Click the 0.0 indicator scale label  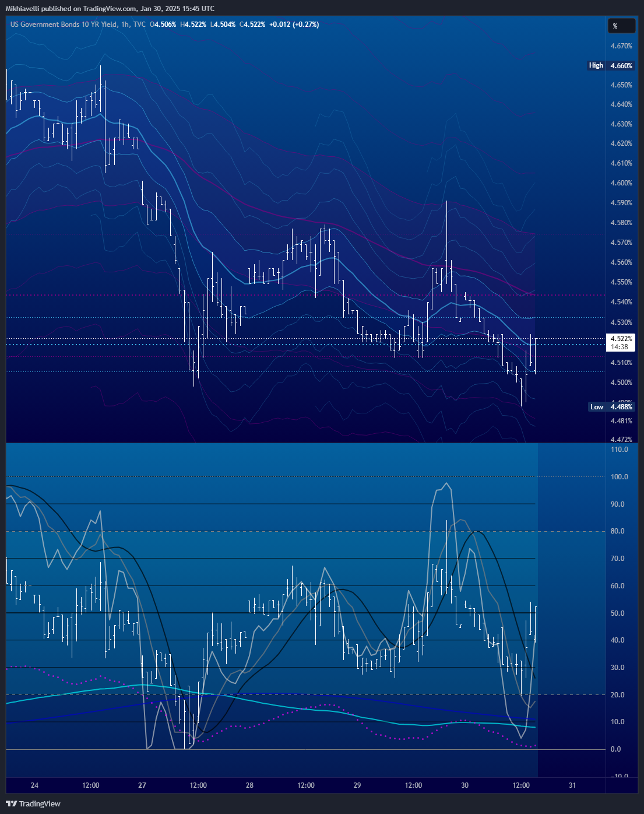click(x=615, y=749)
